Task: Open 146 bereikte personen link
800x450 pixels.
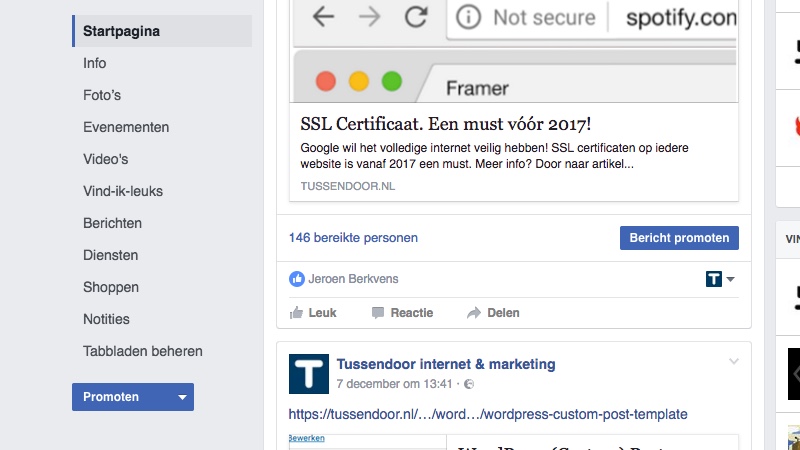Action: [353, 238]
